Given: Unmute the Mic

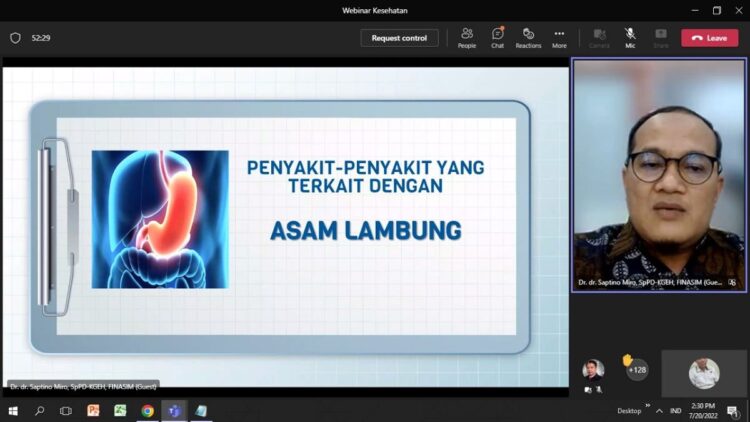Looking at the screenshot, I should click(630, 38).
